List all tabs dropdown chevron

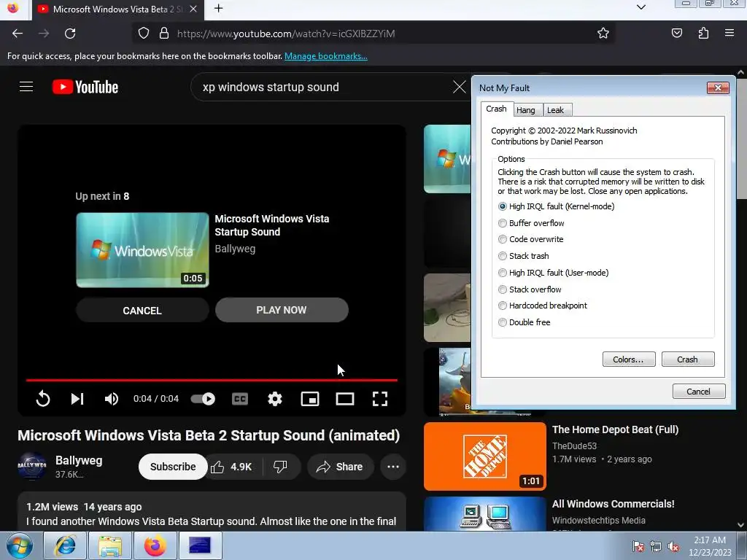point(641,7)
